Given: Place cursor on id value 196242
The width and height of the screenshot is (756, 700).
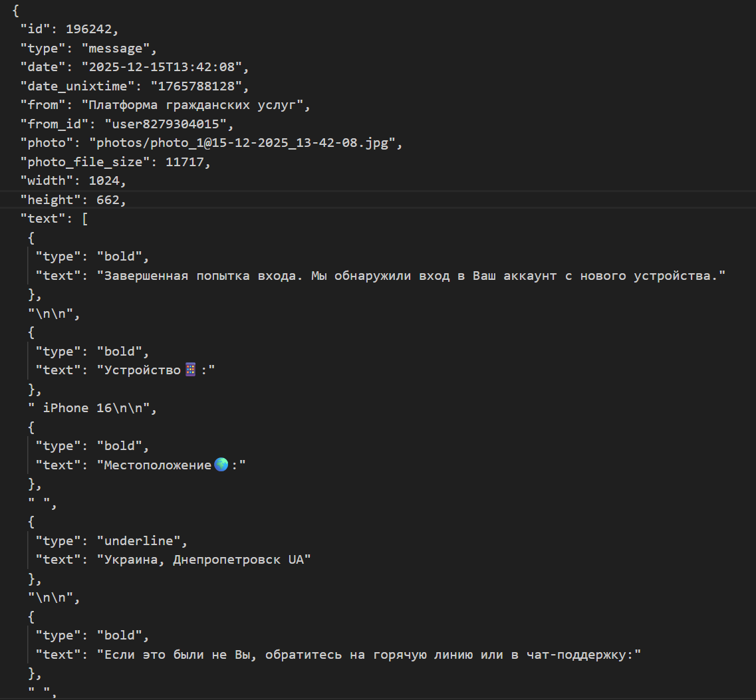Looking at the screenshot, I should point(92,29).
